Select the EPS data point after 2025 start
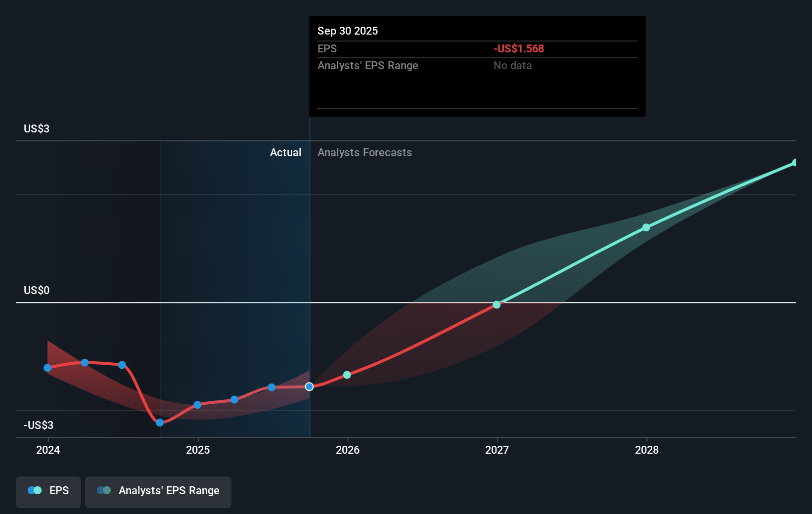Image resolution: width=812 pixels, height=514 pixels. point(234,399)
